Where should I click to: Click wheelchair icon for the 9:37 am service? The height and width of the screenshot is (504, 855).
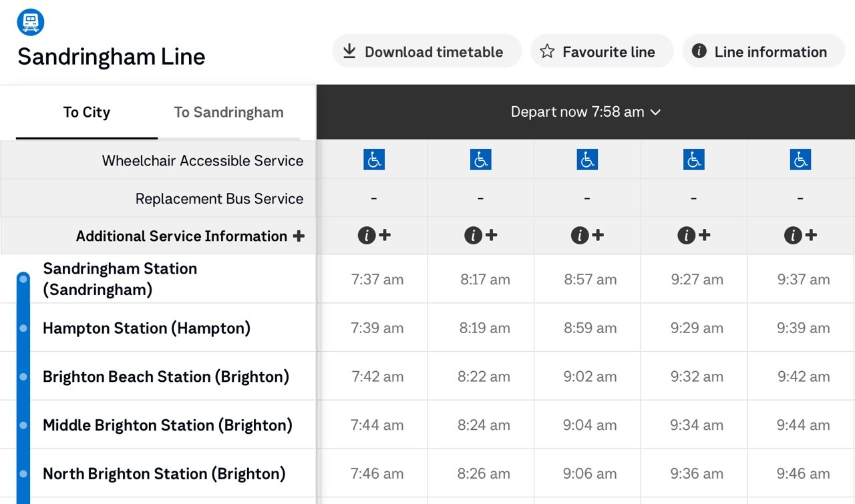(x=800, y=160)
